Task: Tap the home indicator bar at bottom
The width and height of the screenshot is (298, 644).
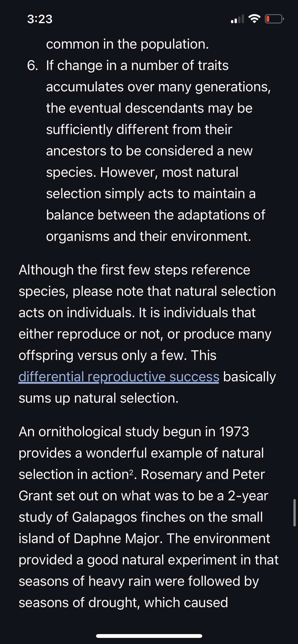Action: [149, 636]
